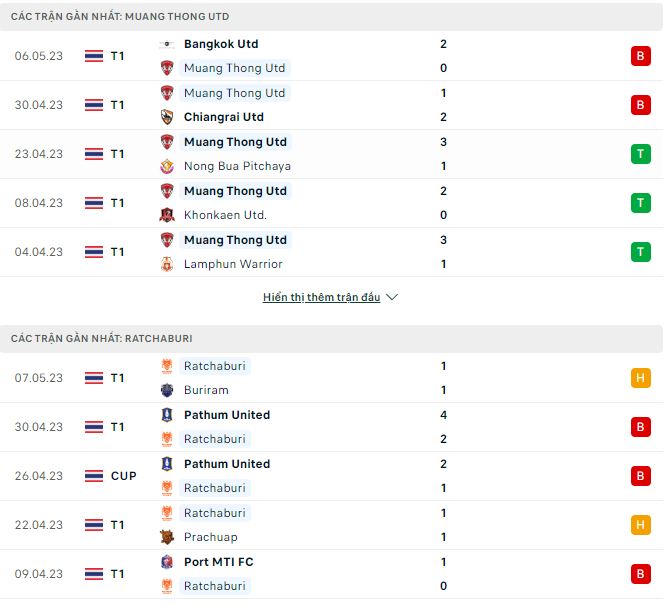
Task: Click the chevron next to 'Hiển thị thêm trận đấu'
Action: click(392, 298)
